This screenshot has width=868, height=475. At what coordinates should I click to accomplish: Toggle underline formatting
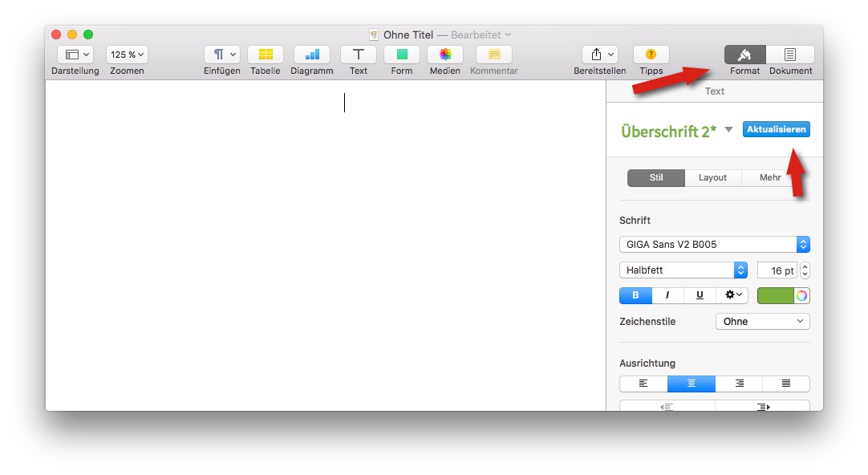tap(699, 295)
